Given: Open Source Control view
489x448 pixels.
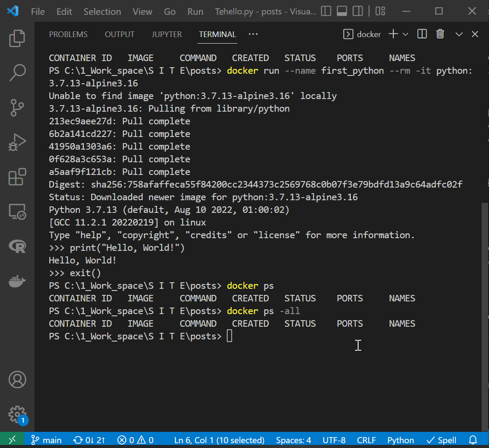Looking at the screenshot, I should pos(17,108).
